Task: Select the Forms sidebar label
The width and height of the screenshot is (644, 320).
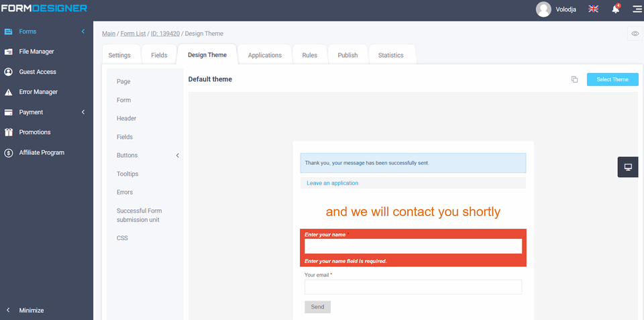Action: (28, 32)
